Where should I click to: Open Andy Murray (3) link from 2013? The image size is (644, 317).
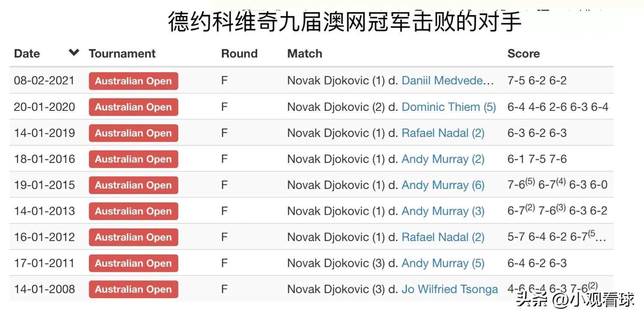coord(443,211)
